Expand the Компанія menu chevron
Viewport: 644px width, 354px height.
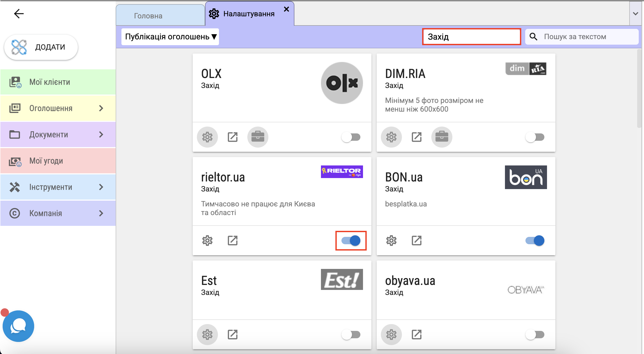click(101, 213)
